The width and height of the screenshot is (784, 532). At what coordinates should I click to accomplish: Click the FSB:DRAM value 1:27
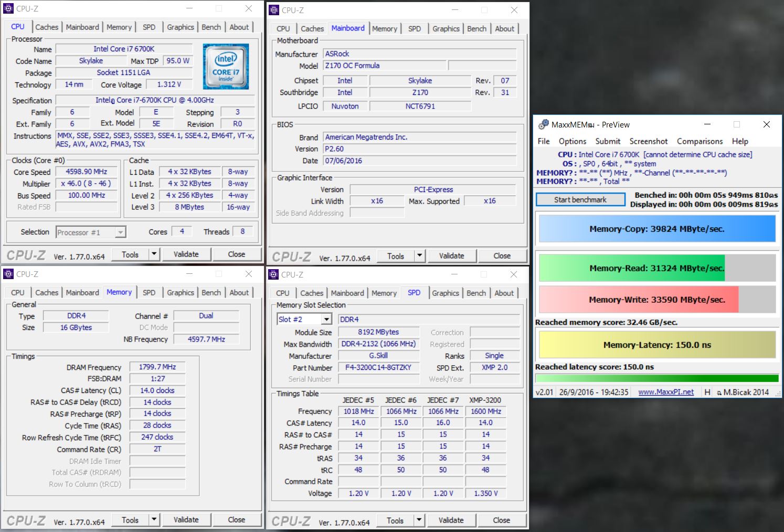click(x=157, y=378)
